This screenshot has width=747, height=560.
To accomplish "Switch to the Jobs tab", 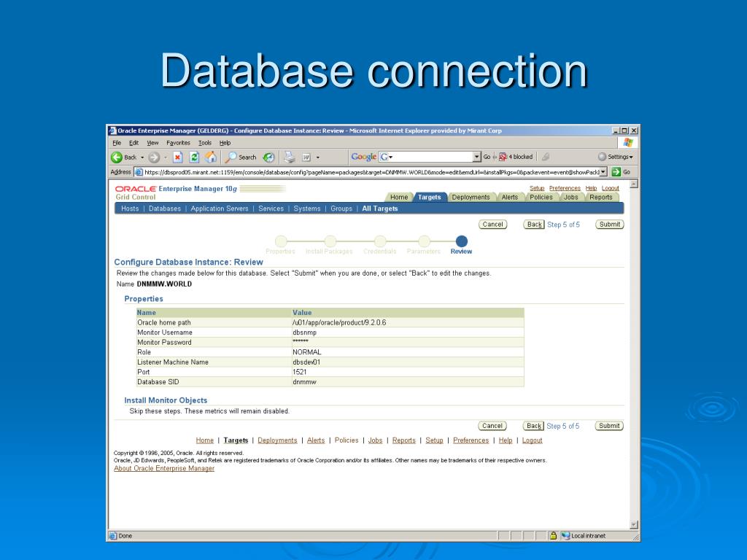I will click(x=570, y=197).
